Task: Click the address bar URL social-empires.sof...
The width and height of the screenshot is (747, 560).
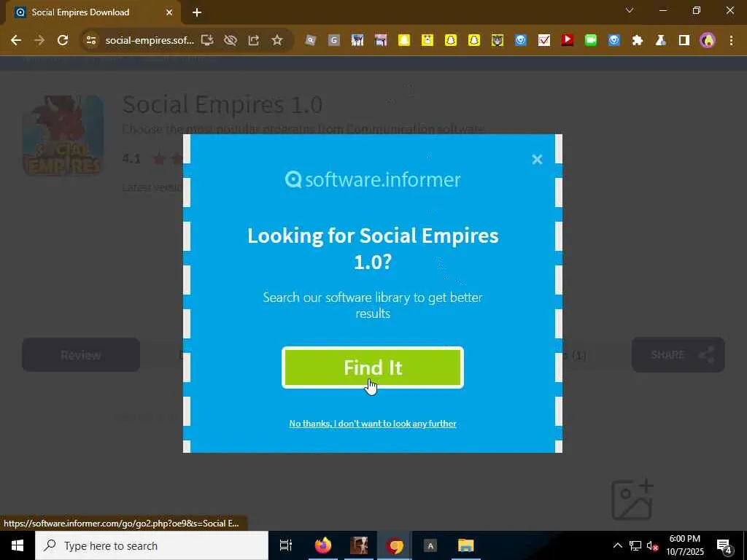Action: tap(150, 41)
